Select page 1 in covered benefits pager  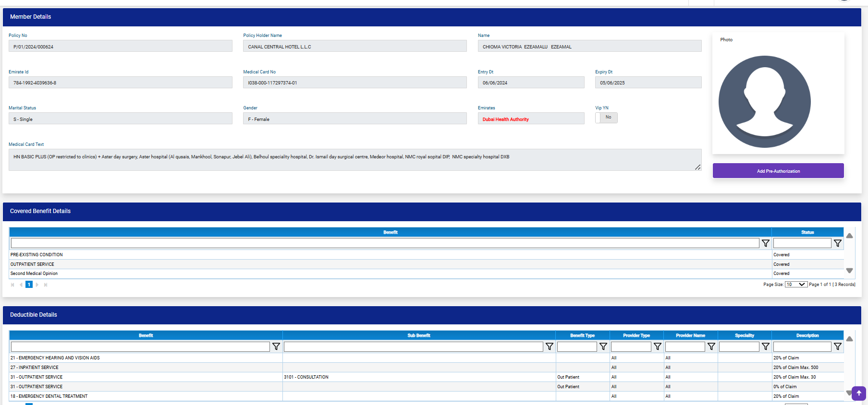click(29, 285)
